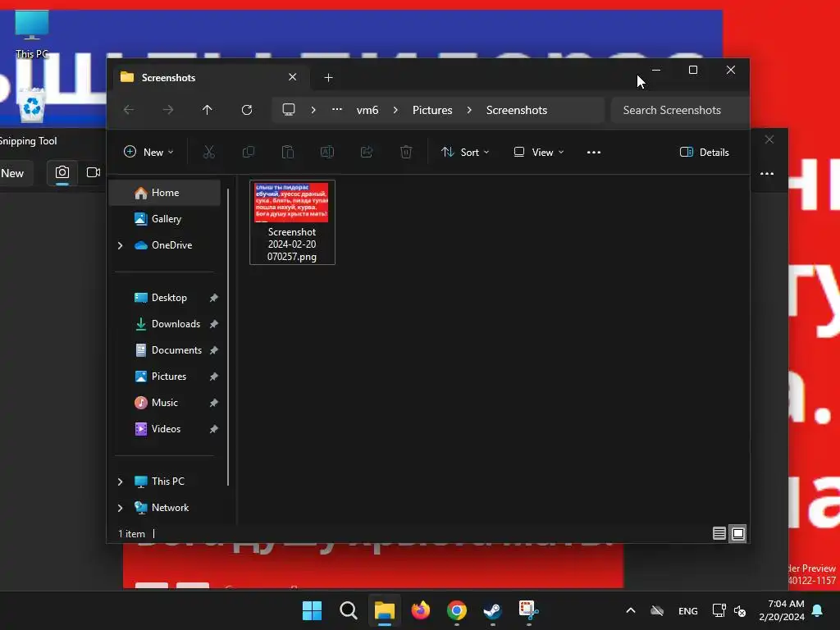Open the Windows Start menu
The image size is (840, 630).
[x=312, y=610]
